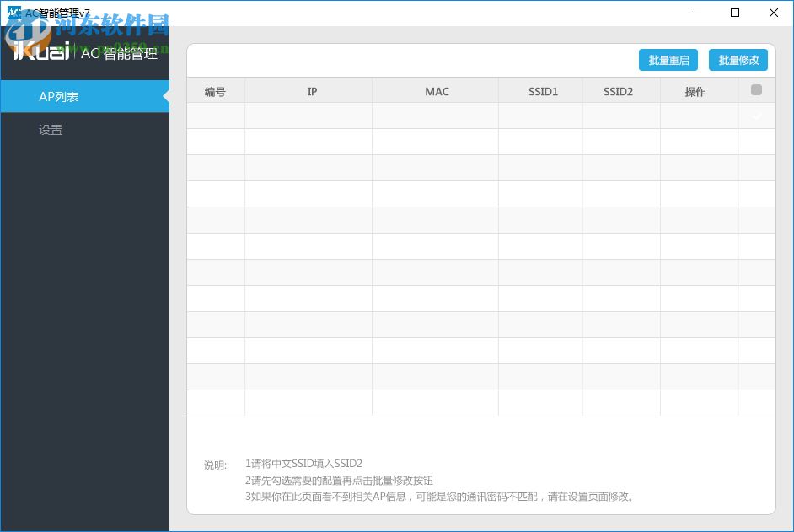The image size is (794, 532).
Task: Minimize the AC智能管理 window
Action: [696, 13]
